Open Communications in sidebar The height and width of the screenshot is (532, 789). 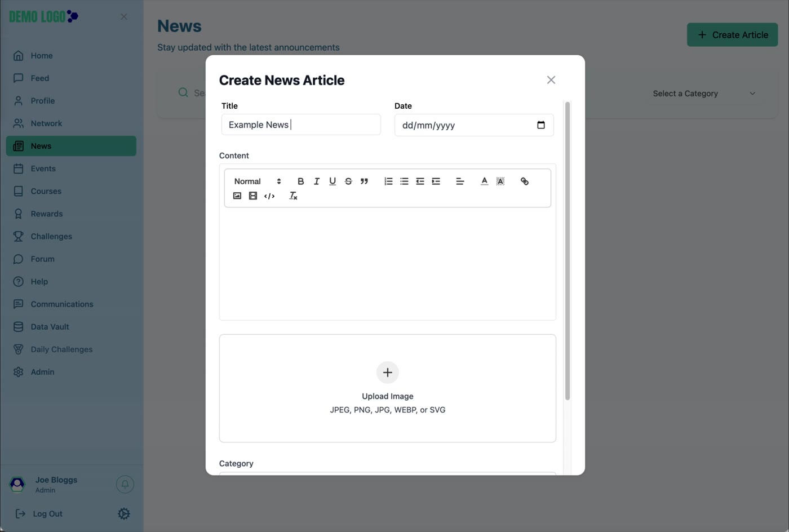(71, 304)
